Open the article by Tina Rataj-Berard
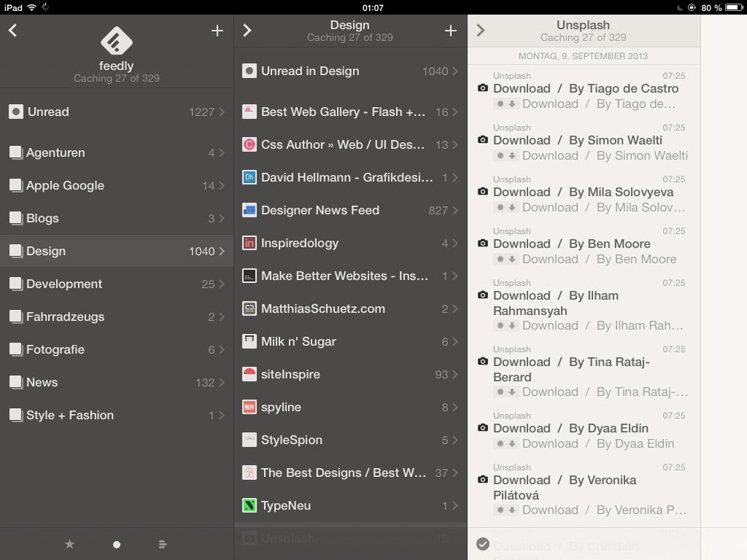The image size is (747, 560). (x=584, y=371)
